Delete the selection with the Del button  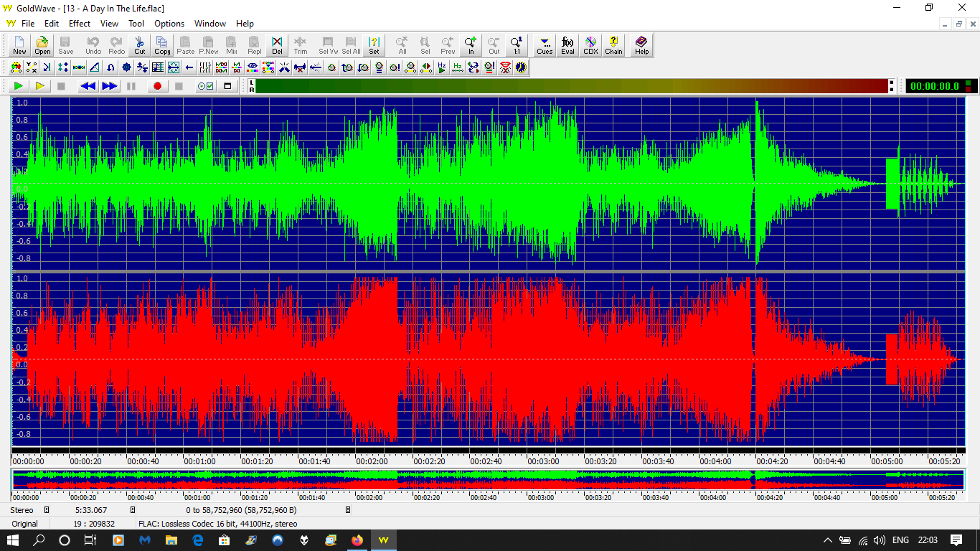tap(278, 46)
